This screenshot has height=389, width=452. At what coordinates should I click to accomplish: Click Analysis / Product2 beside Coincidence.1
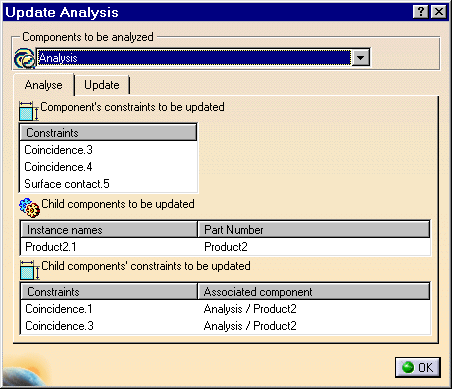pos(250,309)
